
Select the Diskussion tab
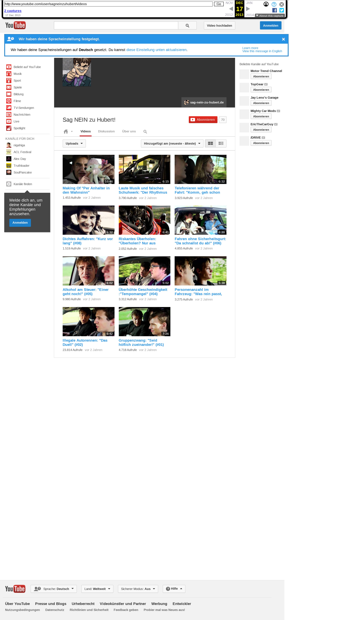[x=106, y=131]
